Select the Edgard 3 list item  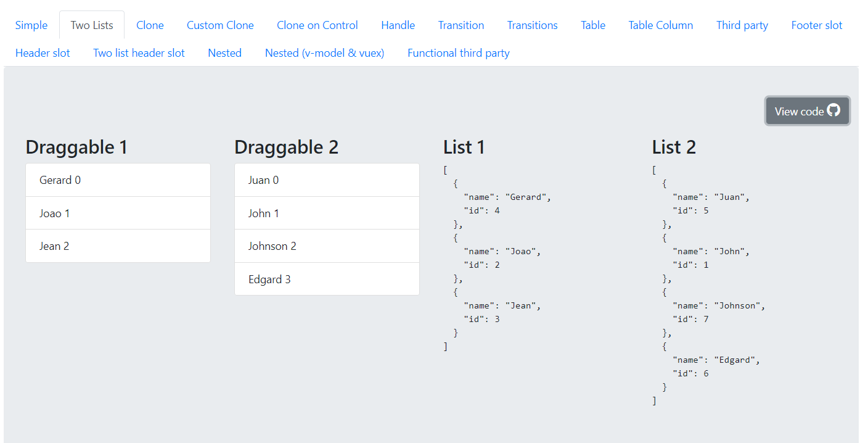tap(327, 279)
